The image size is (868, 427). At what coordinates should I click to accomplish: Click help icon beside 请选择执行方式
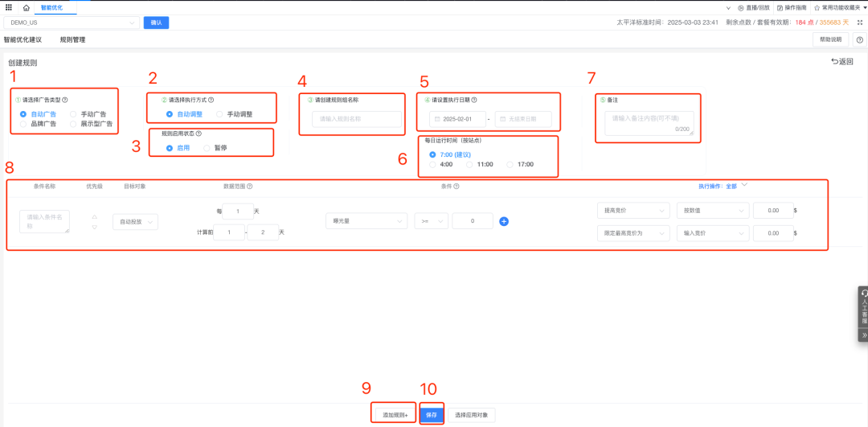211,101
